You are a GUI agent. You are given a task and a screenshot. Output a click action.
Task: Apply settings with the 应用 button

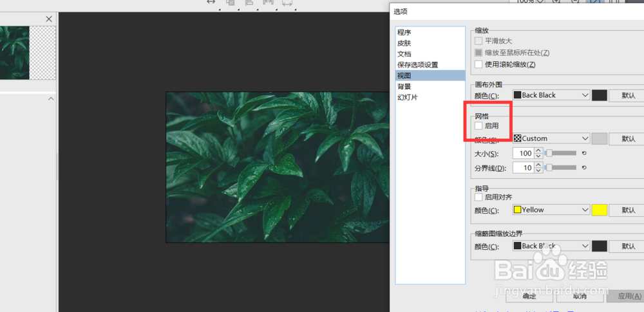[625, 296]
